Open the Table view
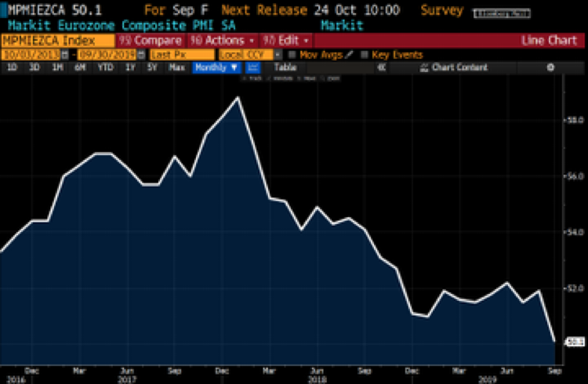588x384 pixels. click(285, 68)
